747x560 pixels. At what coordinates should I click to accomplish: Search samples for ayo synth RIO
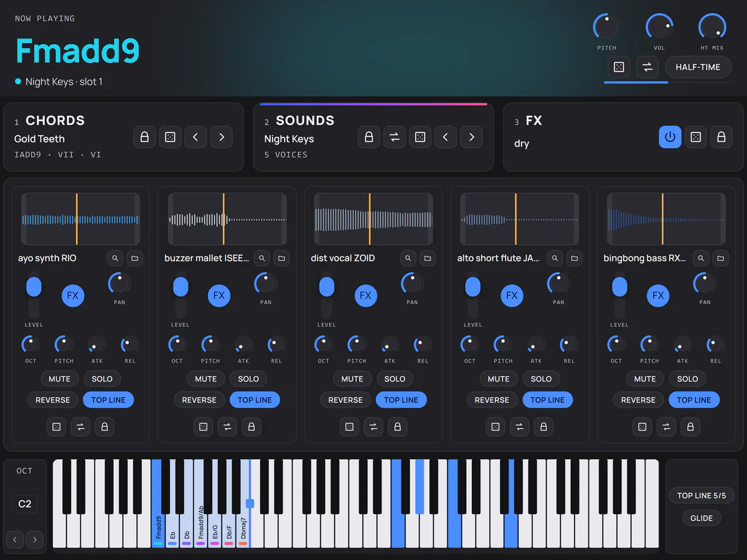tap(115, 258)
